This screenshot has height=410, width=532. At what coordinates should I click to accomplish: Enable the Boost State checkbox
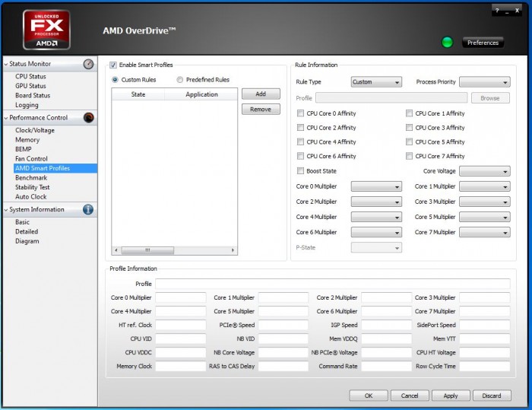pos(300,171)
